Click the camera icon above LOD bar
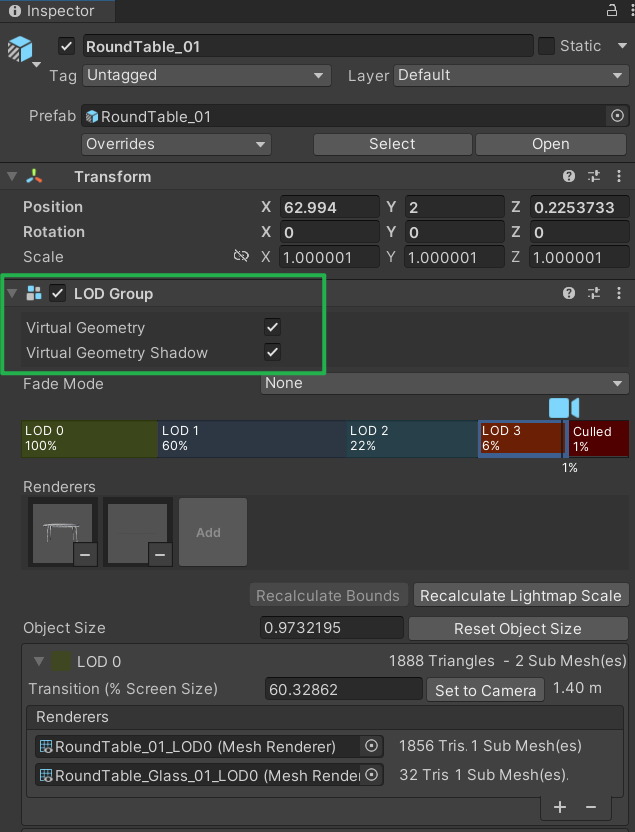The width and height of the screenshot is (635, 832). tap(563, 408)
